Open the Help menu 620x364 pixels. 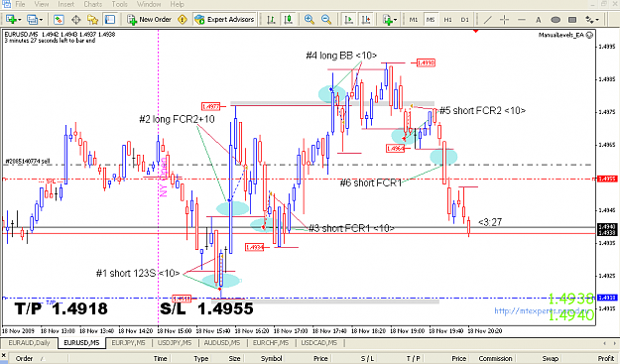[177, 4]
